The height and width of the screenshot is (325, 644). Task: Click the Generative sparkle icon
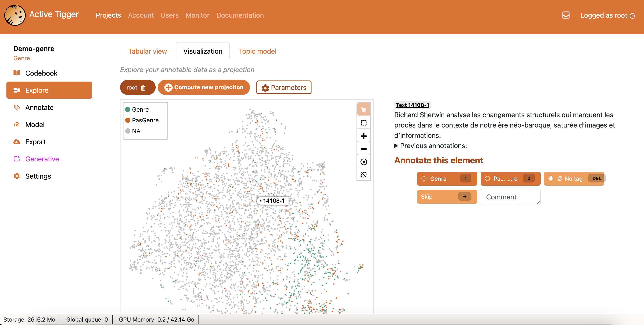(x=17, y=159)
